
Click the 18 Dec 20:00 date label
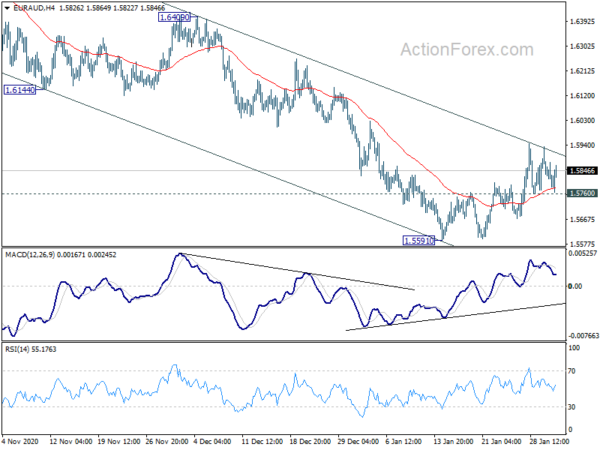point(311,442)
